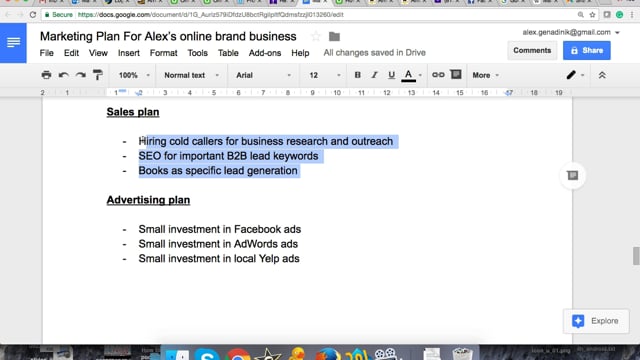Open the Table menu

[x=228, y=53]
